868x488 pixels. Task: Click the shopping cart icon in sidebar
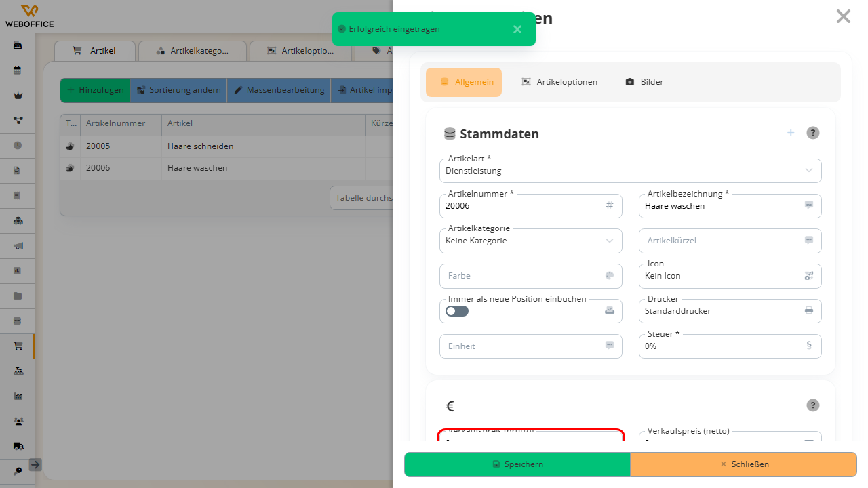tap(18, 346)
